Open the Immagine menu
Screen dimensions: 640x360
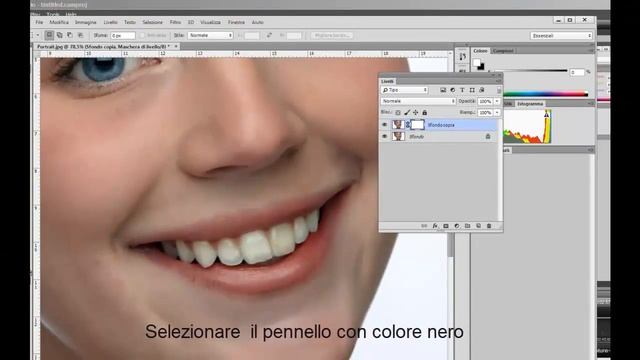click(x=85, y=22)
